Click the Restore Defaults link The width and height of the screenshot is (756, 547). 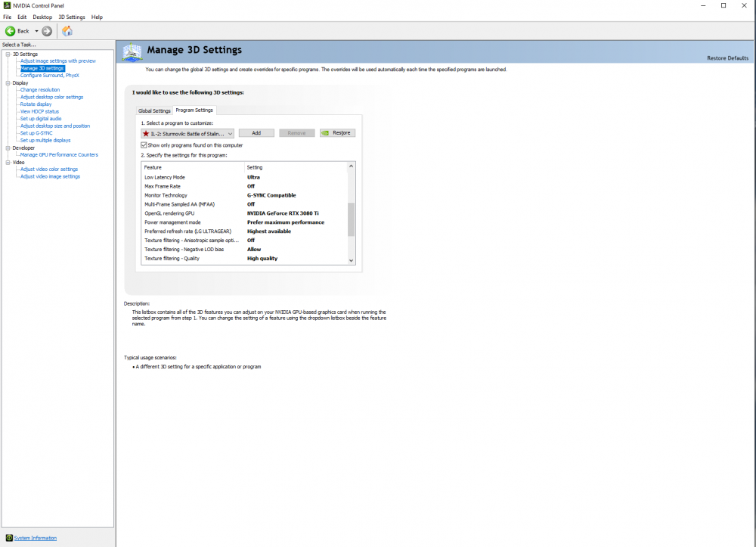[727, 57]
